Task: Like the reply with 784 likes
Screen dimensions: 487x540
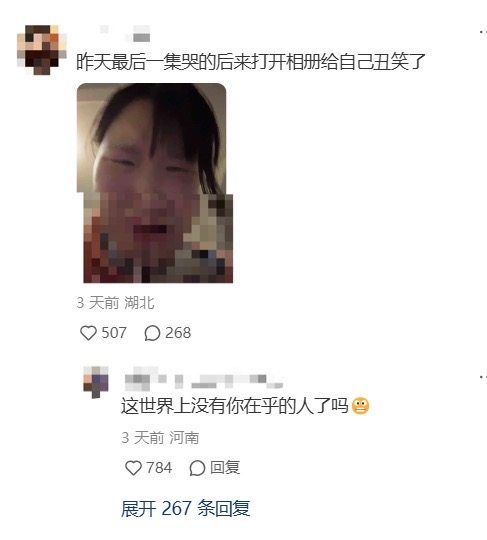Action: tap(133, 468)
